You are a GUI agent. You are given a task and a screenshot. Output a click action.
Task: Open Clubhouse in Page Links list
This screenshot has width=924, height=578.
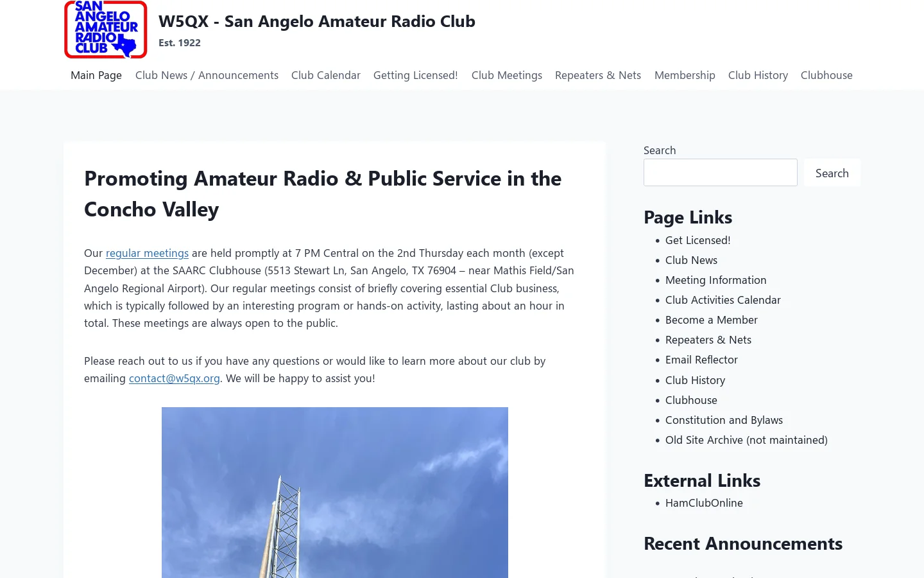click(691, 400)
